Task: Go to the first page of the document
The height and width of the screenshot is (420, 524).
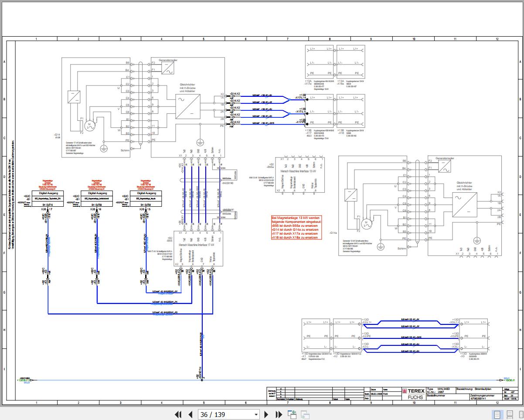Action: tap(178, 414)
